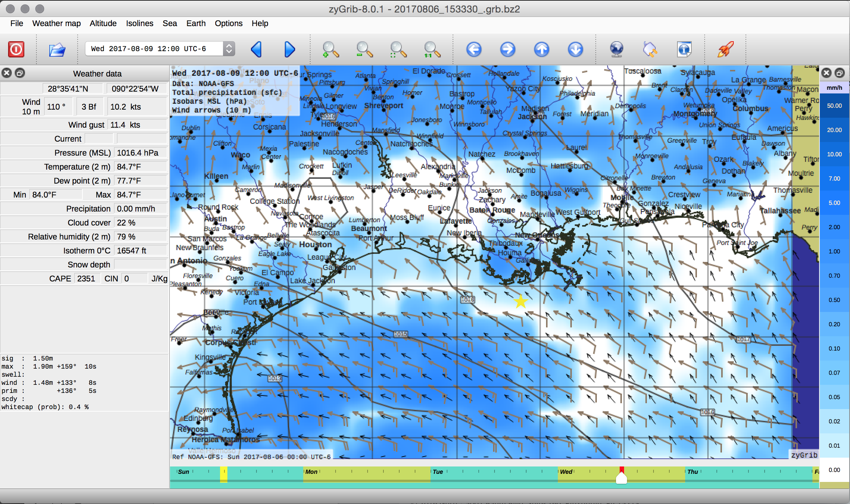Click the 50.00 mm/h color swatch
This screenshot has height=504, width=850.
pyautogui.click(x=834, y=106)
